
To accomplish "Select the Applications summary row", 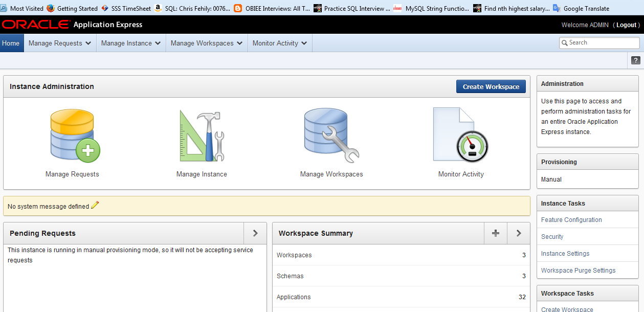I will (401, 297).
